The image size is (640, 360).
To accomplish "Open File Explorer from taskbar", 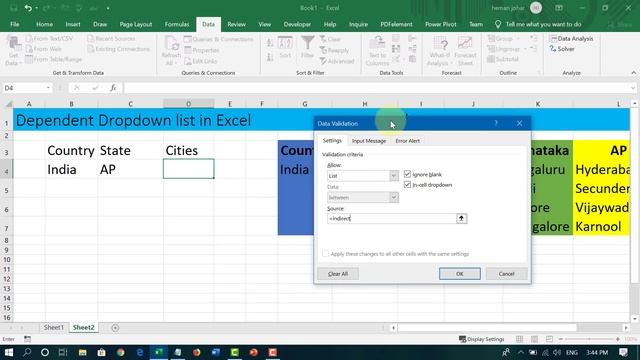I will [82, 352].
